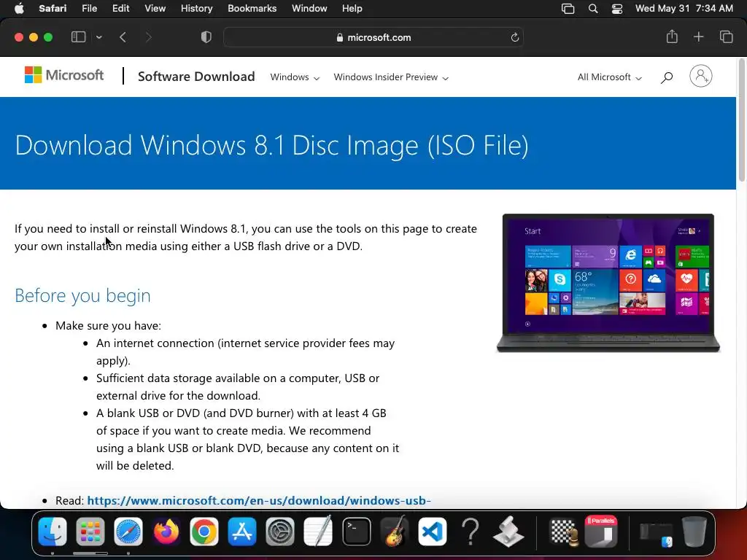This screenshot has height=560, width=747.
Task: Reload the current page
Action: pyautogui.click(x=514, y=37)
